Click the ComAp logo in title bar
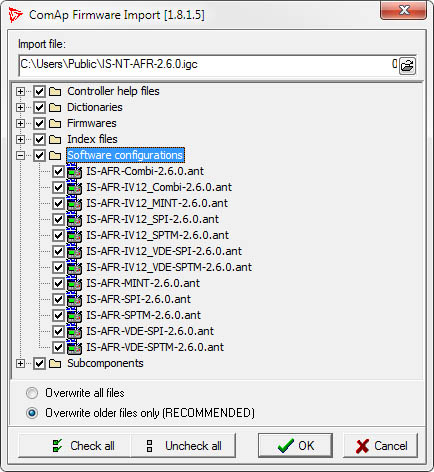Image resolution: width=434 pixels, height=472 pixels. [15, 15]
